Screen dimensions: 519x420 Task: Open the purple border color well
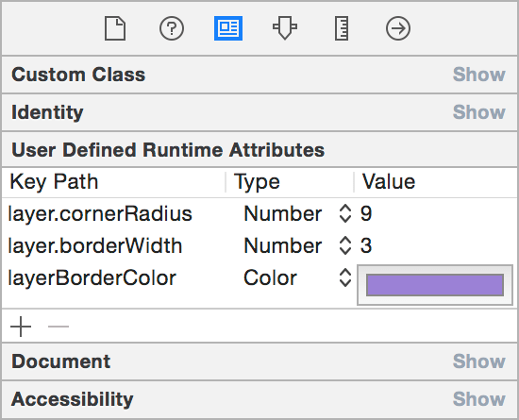click(x=435, y=285)
